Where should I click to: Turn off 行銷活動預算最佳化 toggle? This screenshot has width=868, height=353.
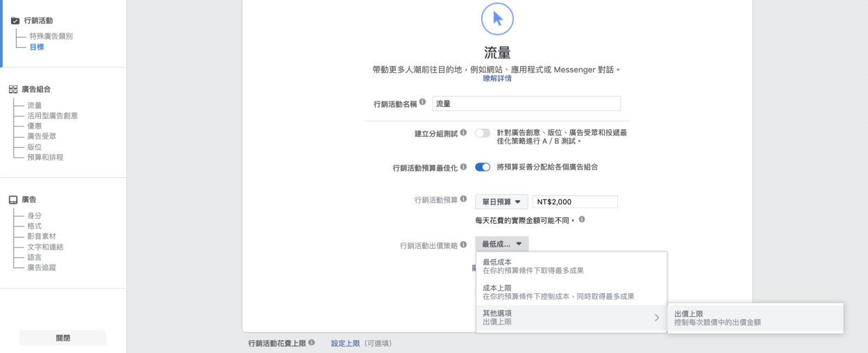(483, 167)
